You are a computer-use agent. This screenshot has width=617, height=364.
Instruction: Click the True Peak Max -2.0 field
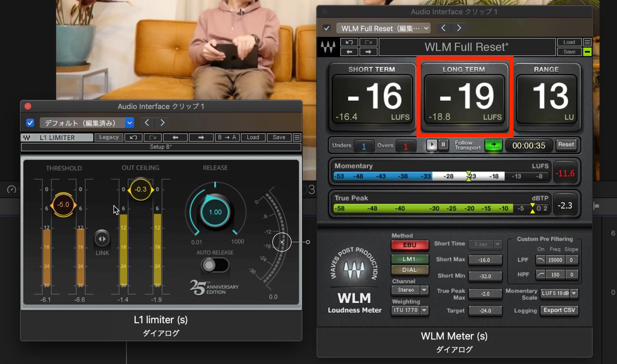485,294
